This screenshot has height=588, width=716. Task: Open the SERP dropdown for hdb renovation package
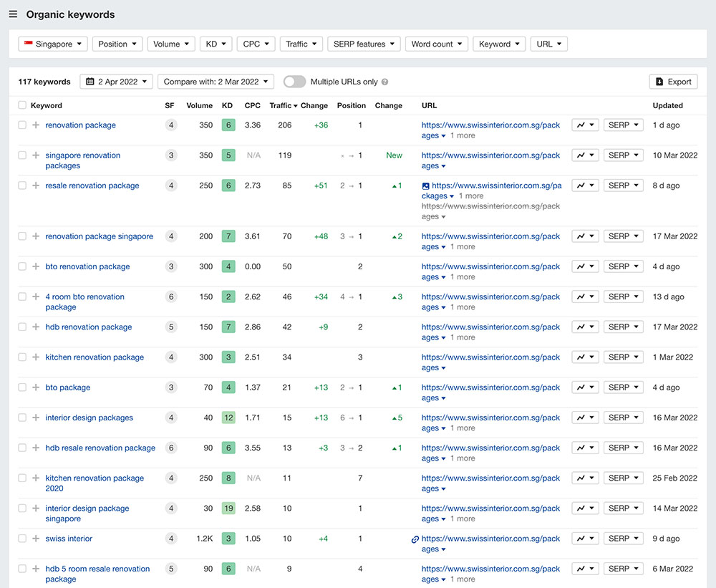coord(623,327)
